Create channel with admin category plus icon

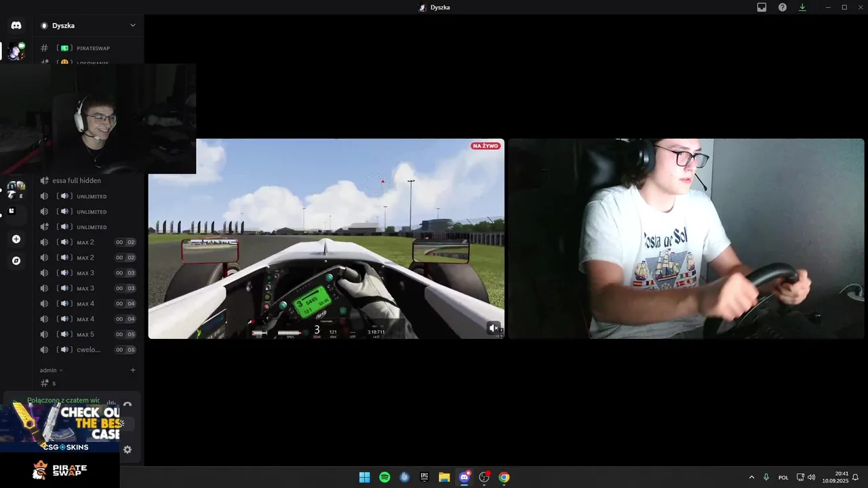tap(133, 370)
